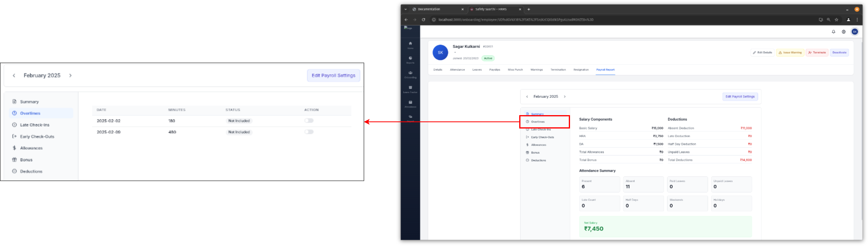
Task: Click the Deactivate button
Action: click(839, 53)
